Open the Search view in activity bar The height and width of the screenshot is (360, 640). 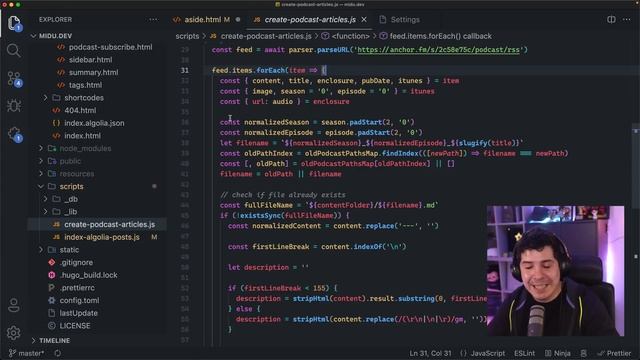(x=13, y=51)
